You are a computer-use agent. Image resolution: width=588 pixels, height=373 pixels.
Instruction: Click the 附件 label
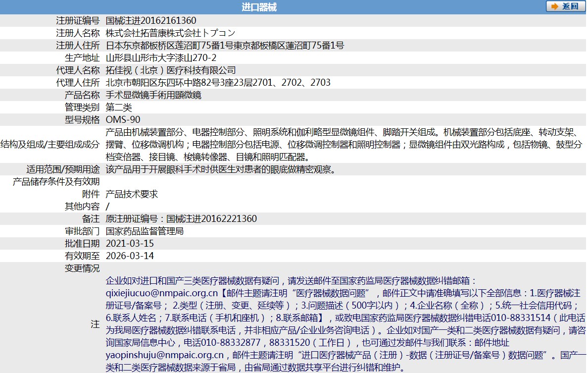pyautogui.click(x=91, y=194)
